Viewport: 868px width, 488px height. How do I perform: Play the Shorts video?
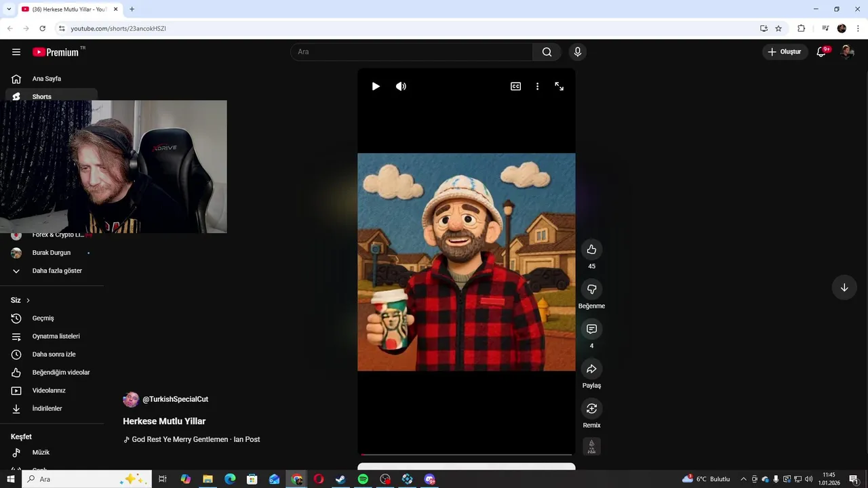(376, 87)
